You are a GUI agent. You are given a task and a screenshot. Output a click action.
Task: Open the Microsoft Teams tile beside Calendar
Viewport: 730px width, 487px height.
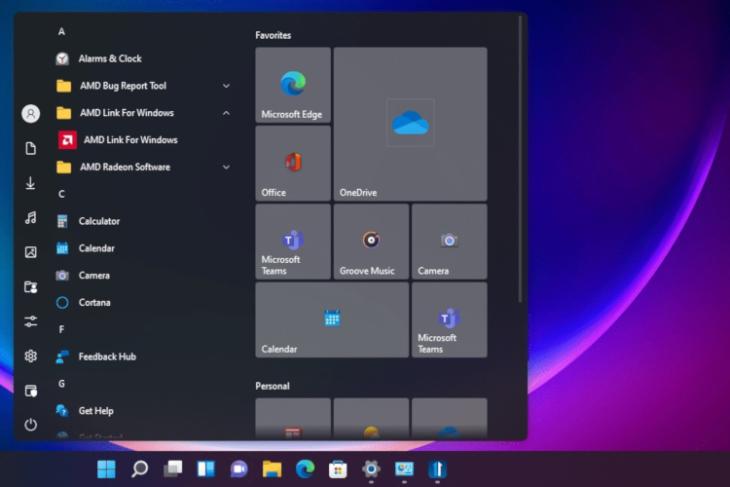450,319
